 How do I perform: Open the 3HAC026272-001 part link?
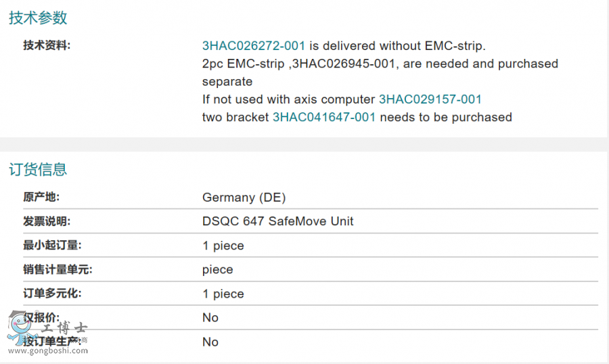[254, 46]
